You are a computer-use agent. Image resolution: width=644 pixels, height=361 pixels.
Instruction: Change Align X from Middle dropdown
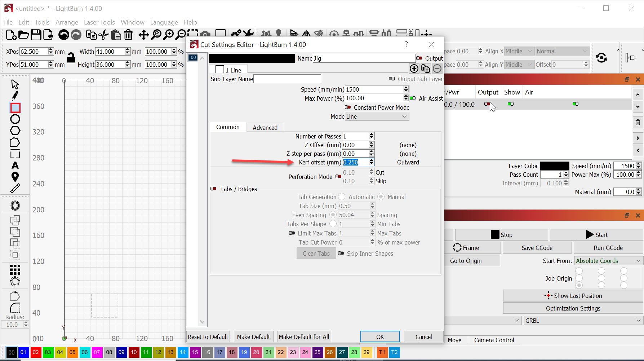pyautogui.click(x=519, y=51)
